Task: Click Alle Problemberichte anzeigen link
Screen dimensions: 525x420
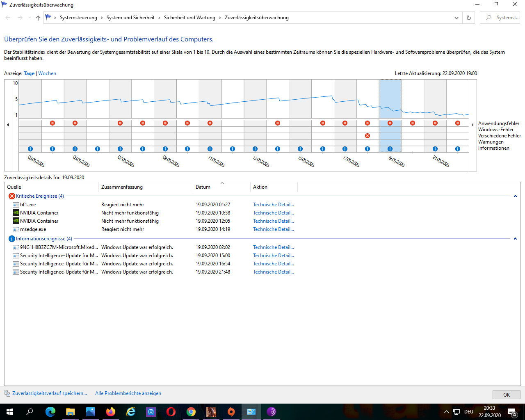Action: [x=128, y=393]
